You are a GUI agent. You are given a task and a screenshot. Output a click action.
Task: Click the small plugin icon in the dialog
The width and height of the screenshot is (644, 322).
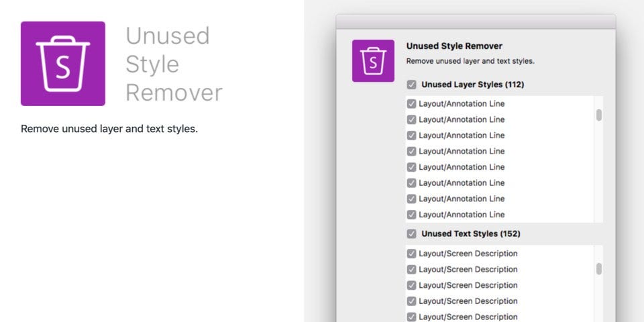click(373, 61)
